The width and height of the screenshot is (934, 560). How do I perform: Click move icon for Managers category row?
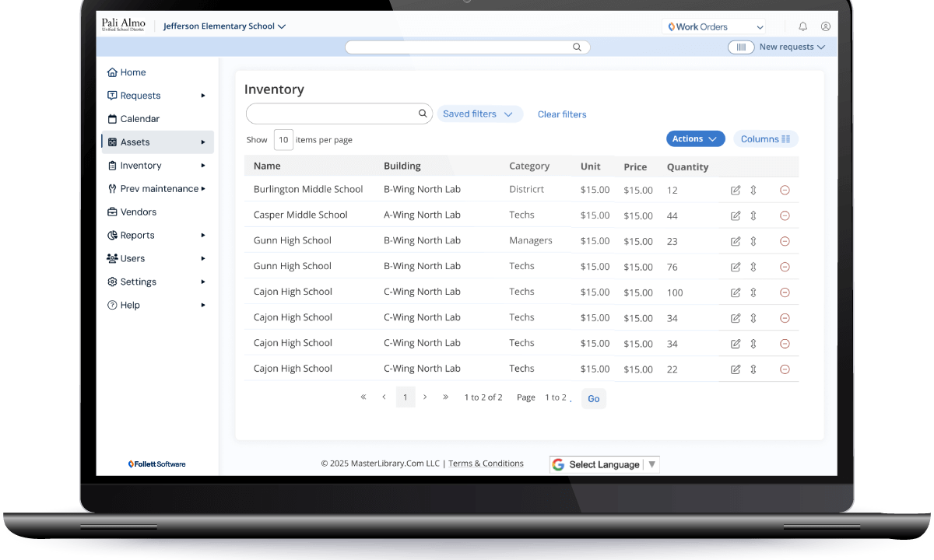pos(753,242)
